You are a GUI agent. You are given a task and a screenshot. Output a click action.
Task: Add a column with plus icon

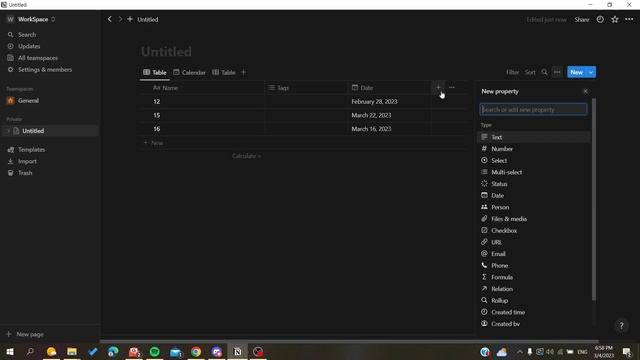coord(438,87)
